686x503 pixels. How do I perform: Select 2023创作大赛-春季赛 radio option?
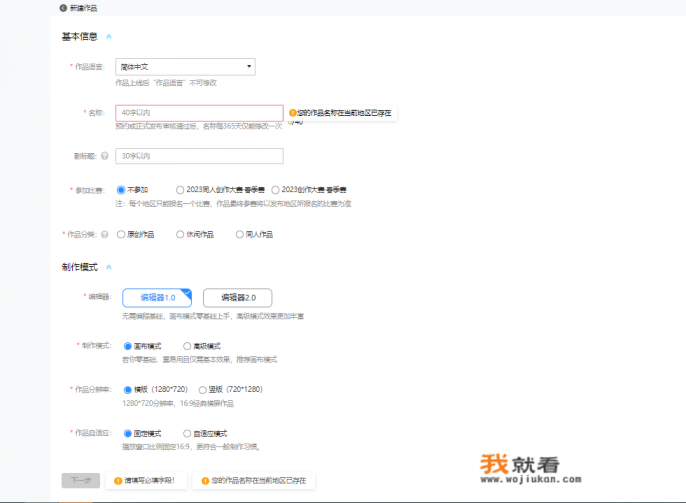tap(275, 190)
